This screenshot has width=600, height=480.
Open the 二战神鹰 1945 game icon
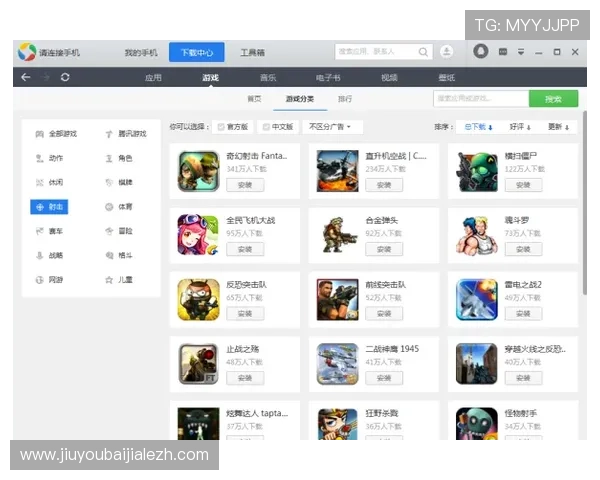pyautogui.click(x=337, y=363)
